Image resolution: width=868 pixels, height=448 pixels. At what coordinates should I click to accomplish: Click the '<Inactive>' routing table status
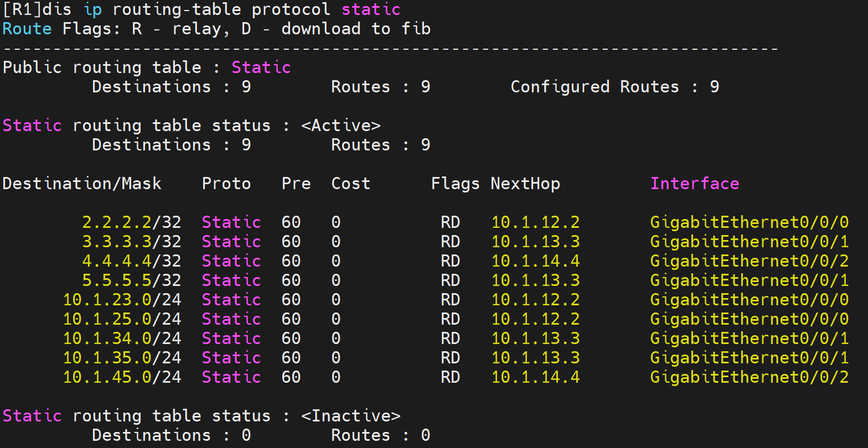pos(350,416)
